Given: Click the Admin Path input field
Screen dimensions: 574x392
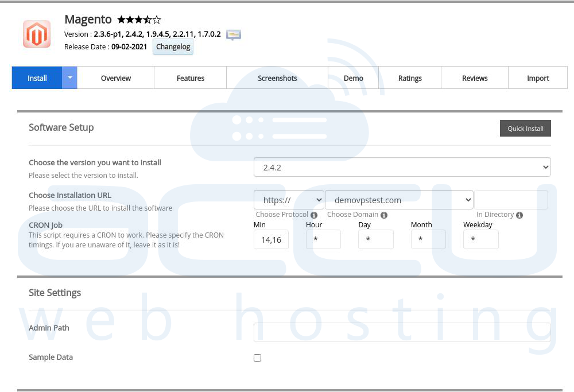Looking at the screenshot, I should coord(402,332).
